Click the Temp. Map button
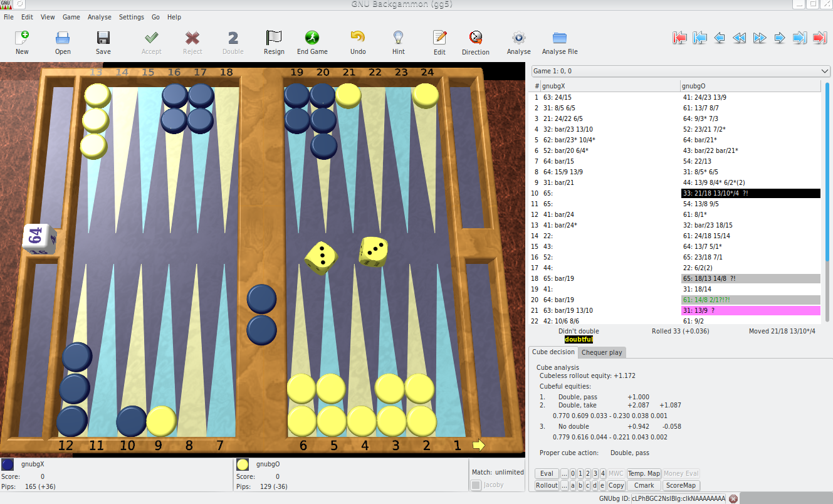The image size is (833, 504). (644, 474)
